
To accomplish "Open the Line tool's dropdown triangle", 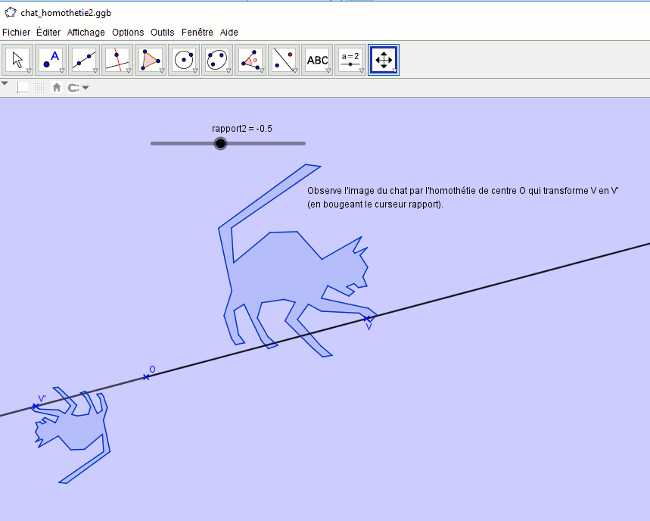I will click(x=95, y=71).
